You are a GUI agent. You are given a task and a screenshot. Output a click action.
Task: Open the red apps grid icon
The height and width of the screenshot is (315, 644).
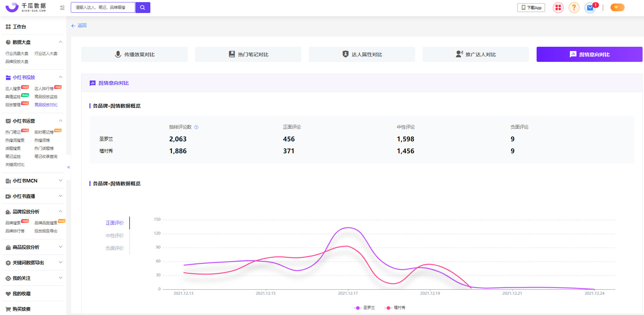[x=558, y=7]
